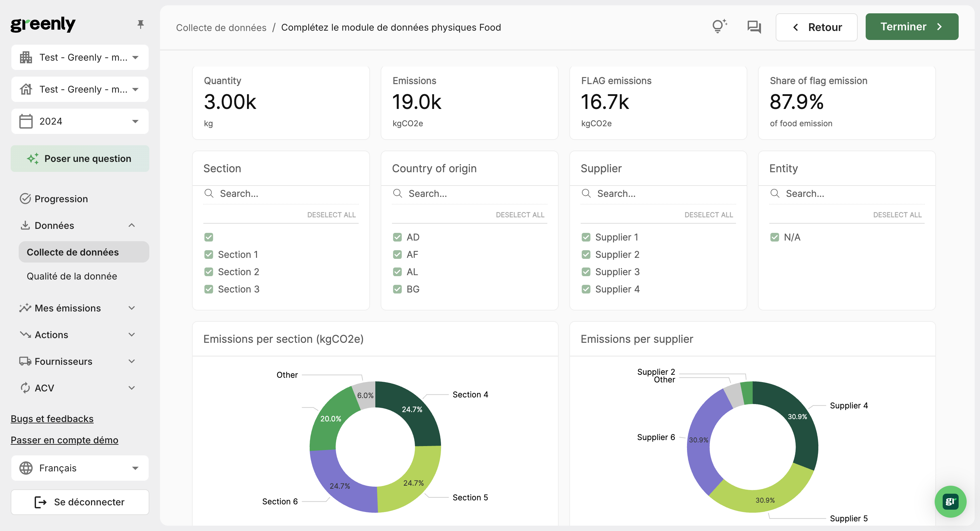
Task: Click the Données download icon
Action: point(25,226)
